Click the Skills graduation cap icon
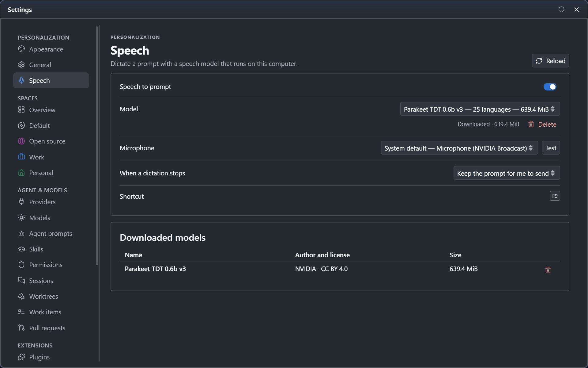 [x=21, y=249]
